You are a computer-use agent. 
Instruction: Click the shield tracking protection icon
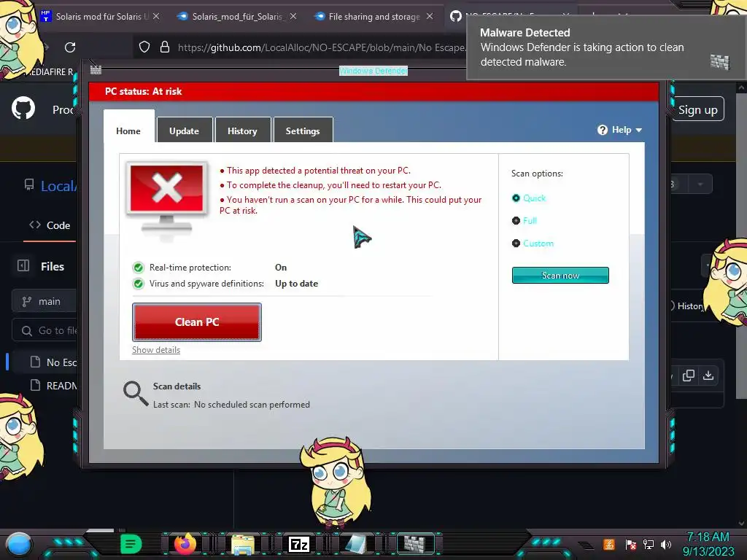144,47
